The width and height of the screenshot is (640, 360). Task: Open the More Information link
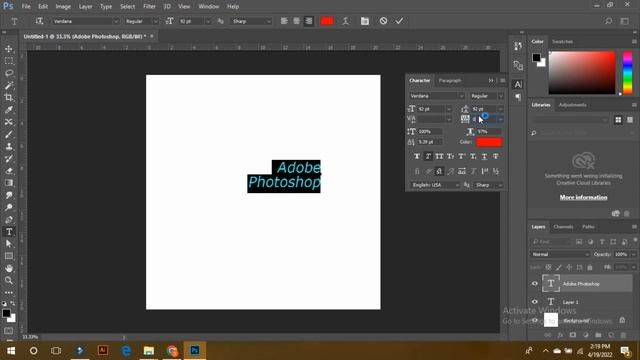click(583, 197)
